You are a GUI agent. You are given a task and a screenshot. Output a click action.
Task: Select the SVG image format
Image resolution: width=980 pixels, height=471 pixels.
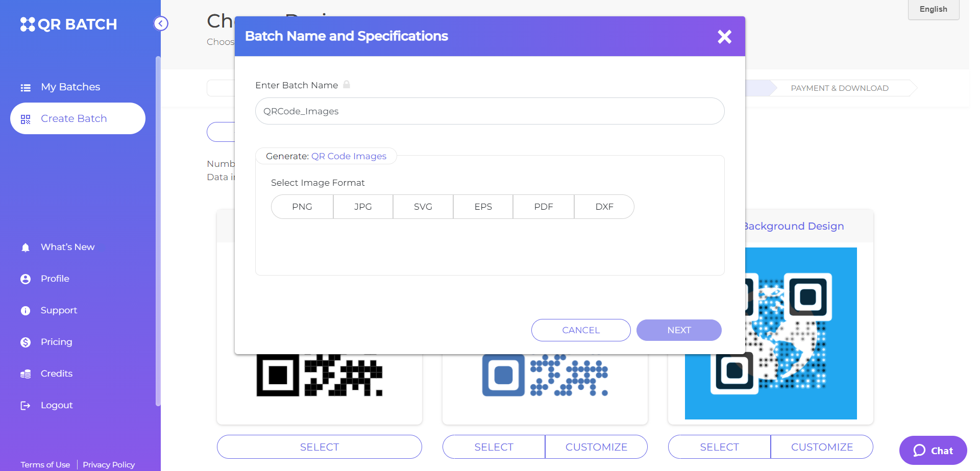423,207
